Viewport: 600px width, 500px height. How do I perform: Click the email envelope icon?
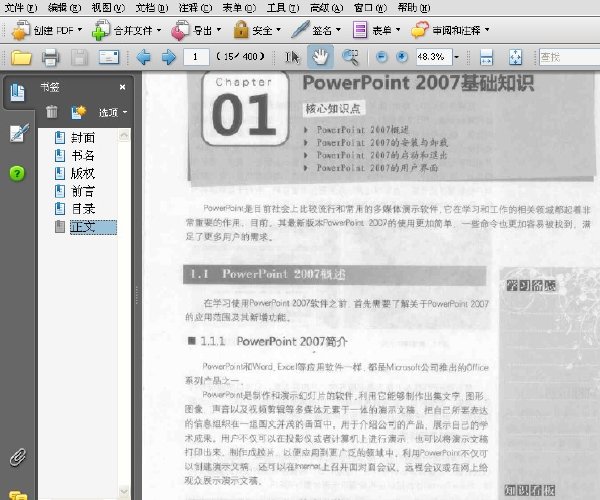tap(109, 57)
